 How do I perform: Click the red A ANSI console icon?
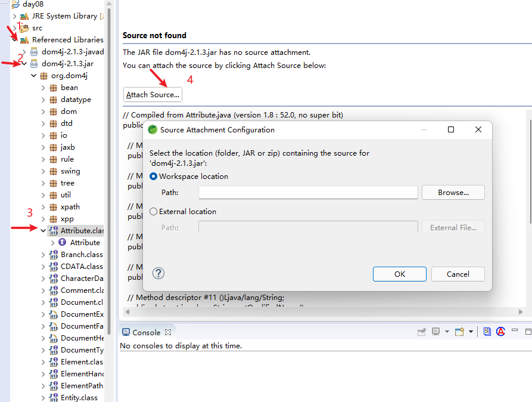(x=500, y=332)
